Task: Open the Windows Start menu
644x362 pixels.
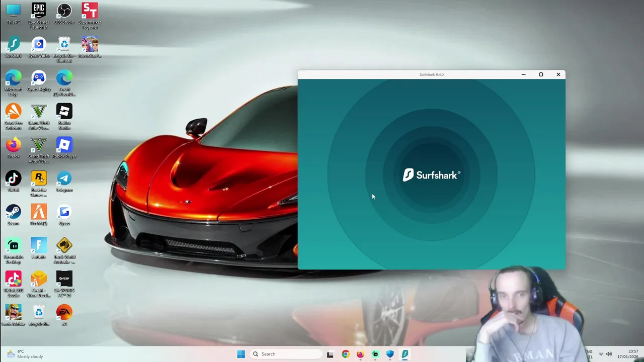Action: (x=241, y=354)
